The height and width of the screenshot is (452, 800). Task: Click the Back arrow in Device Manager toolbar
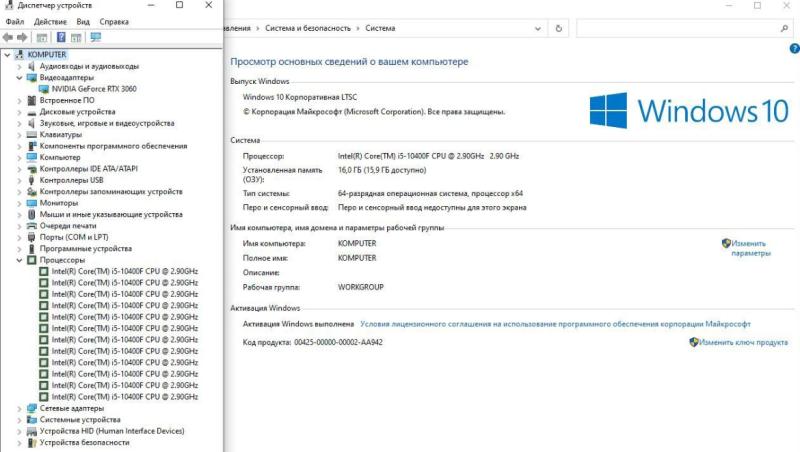click(x=8, y=37)
